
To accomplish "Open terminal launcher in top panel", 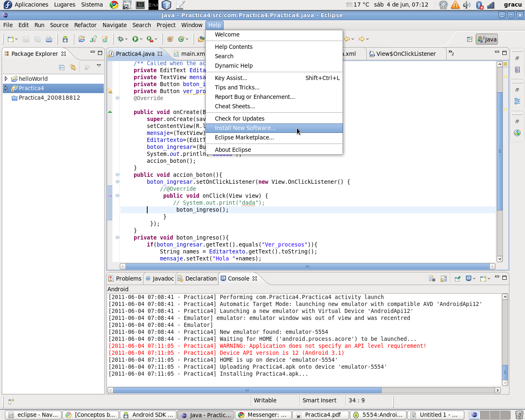I will [x=140, y=5].
